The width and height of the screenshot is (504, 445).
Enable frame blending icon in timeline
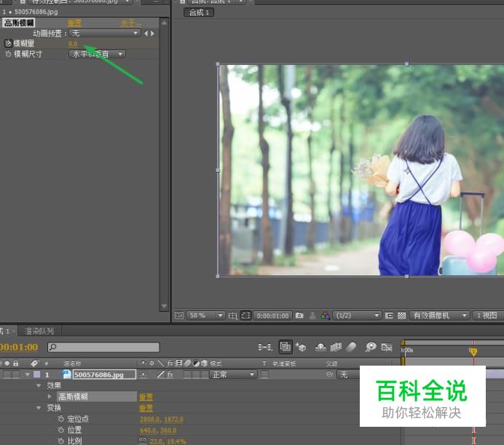tap(336, 347)
